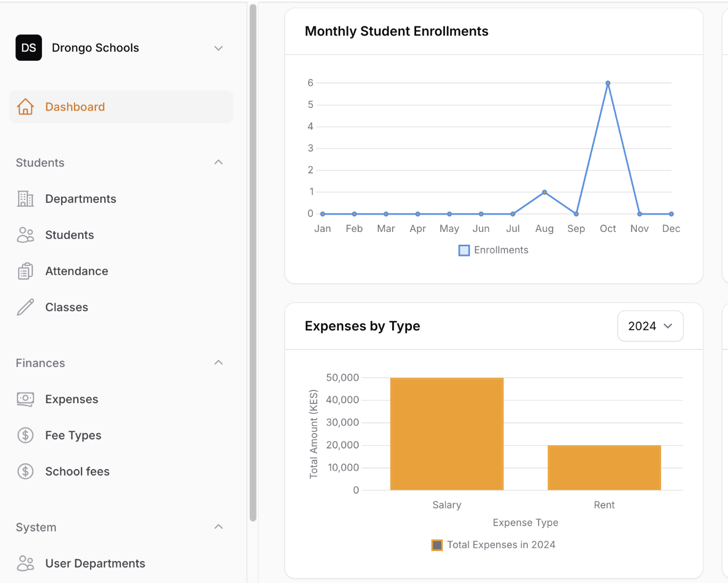Click the Students people icon
The width and height of the screenshot is (728, 583).
coord(25,235)
